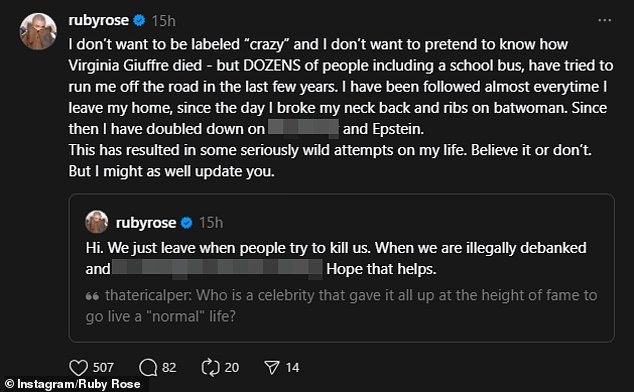Screen dimensions: 634x392
Task: Click the 15h timestamp on the top post
Action: click(x=163, y=21)
